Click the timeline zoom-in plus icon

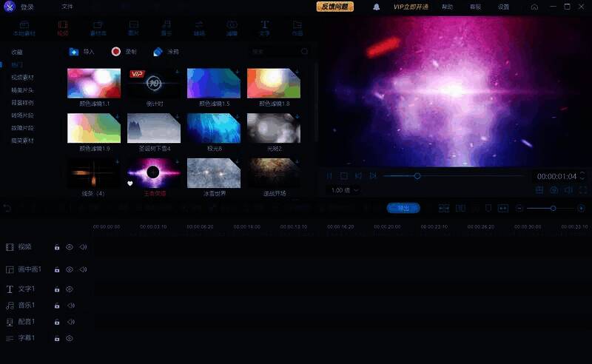582,209
